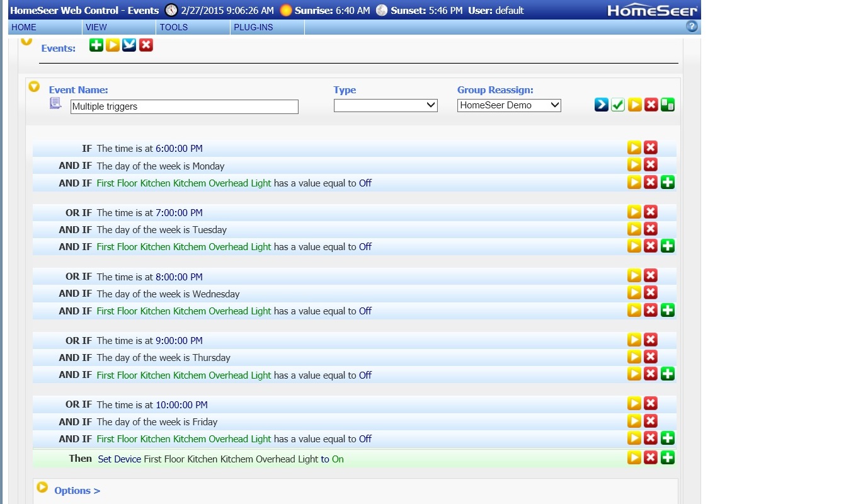Edit the 9:00:00 PM trigger row
Image resolution: width=863 pixels, height=504 pixels.
(634, 340)
